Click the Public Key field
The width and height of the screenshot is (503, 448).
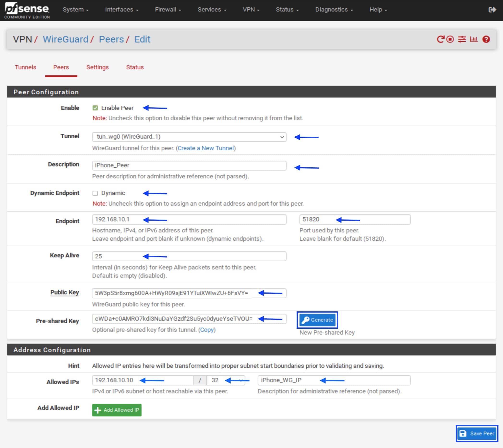tap(189, 293)
